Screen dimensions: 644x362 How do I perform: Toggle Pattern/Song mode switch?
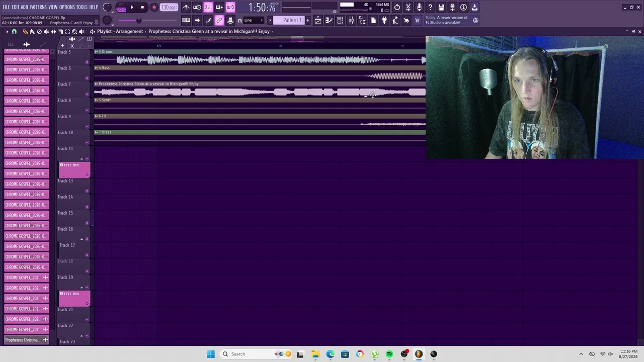pos(121,8)
